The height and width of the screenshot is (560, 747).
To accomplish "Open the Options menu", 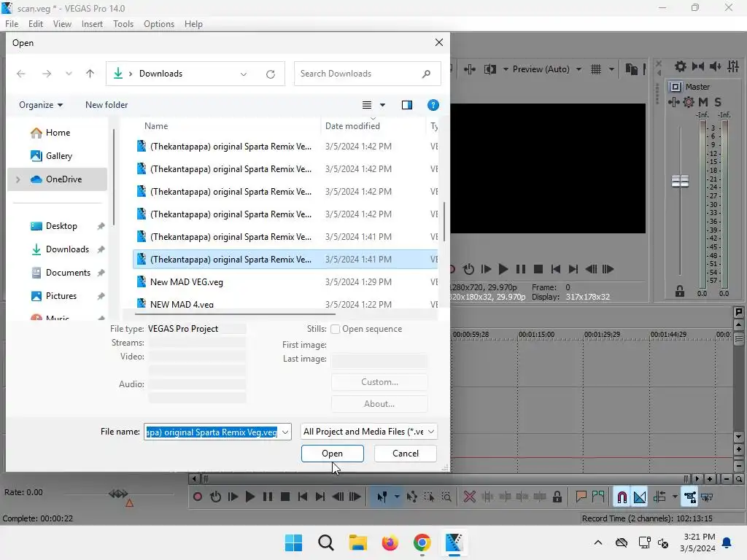I will [159, 24].
